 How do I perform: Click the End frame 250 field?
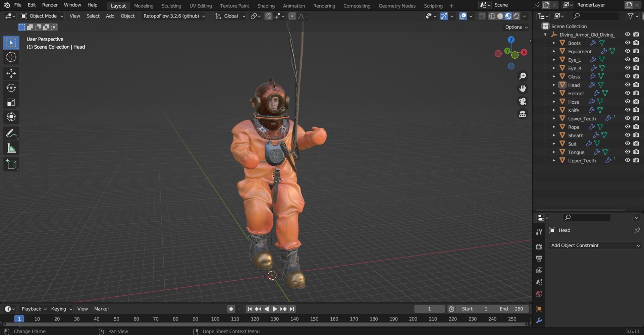click(x=511, y=309)
